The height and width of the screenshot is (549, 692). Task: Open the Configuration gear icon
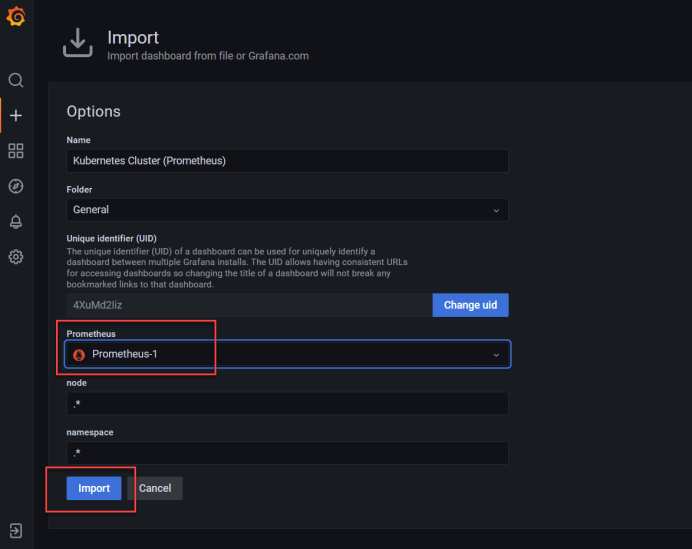tap(16, 257)
